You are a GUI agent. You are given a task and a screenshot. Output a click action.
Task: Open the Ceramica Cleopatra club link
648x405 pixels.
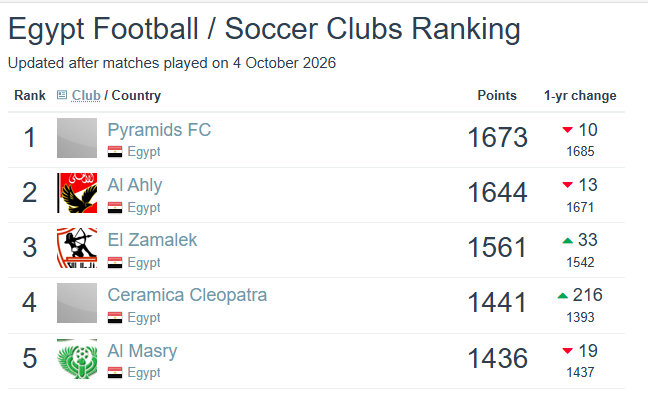(x=187, y=295)
